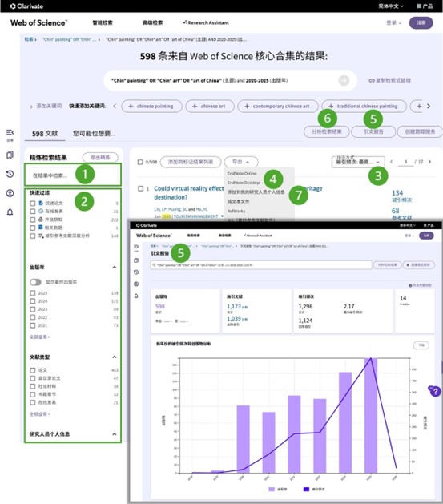Switch to the 598 文献 tab
This screenshot has width=443, height=504.
(45, 133)
